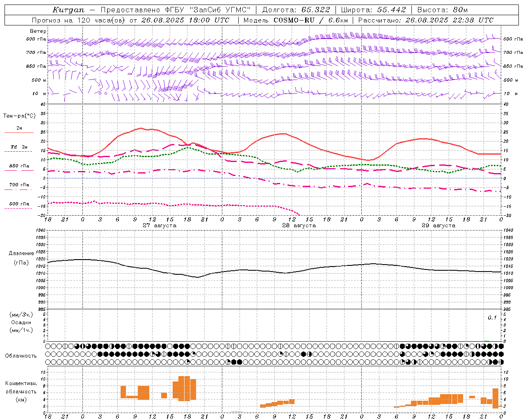Click the "Ветер" wind panel label
The height and width of the screenshot is (420, 525).
click(x=38, y=31)
